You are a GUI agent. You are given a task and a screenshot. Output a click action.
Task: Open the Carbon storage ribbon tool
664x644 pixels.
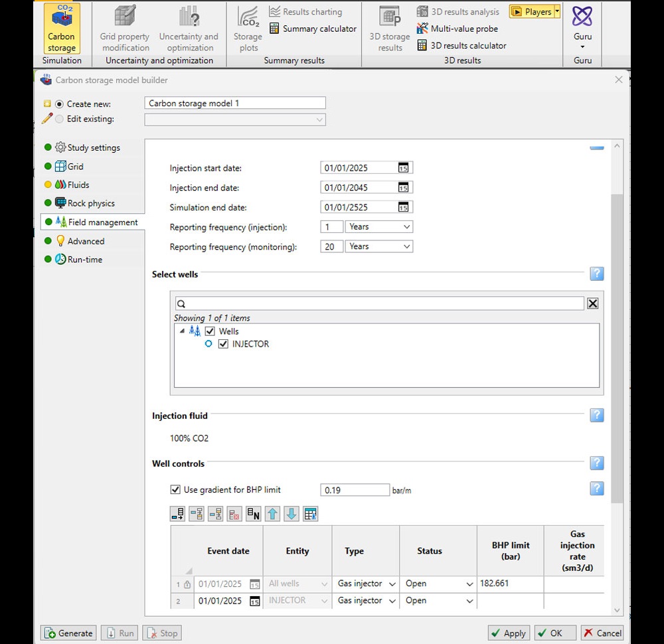click(61, 29)
